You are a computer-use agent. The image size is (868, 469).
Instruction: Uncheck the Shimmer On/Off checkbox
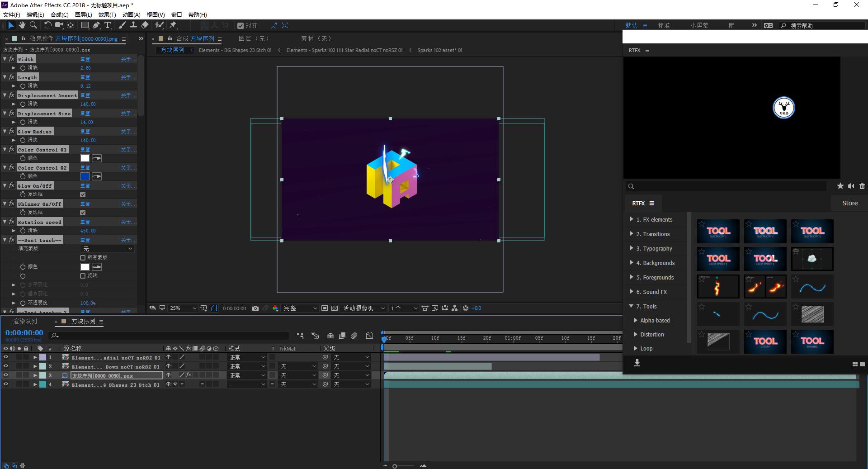[83, 213]
